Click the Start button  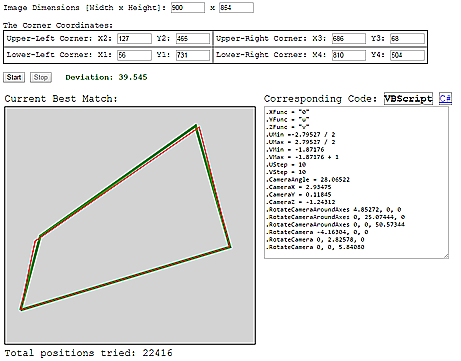pos(14,77)
